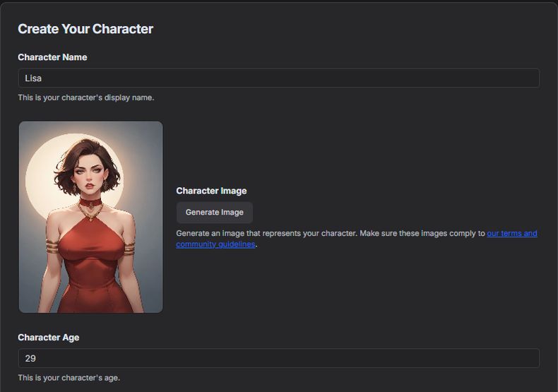The image size is (558, 392).
Task: Click the "Create Your Character" heading
Action: coord(85,29)
